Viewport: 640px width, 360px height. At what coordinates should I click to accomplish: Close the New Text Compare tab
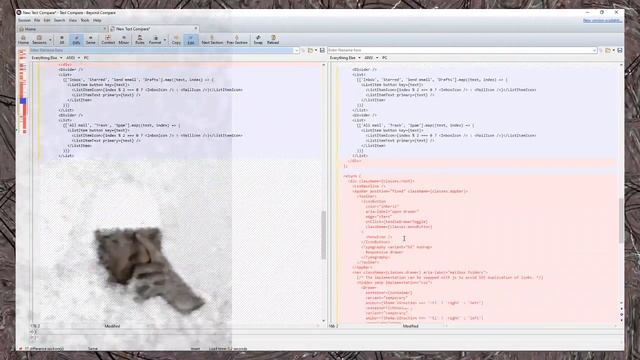point(196,29)
